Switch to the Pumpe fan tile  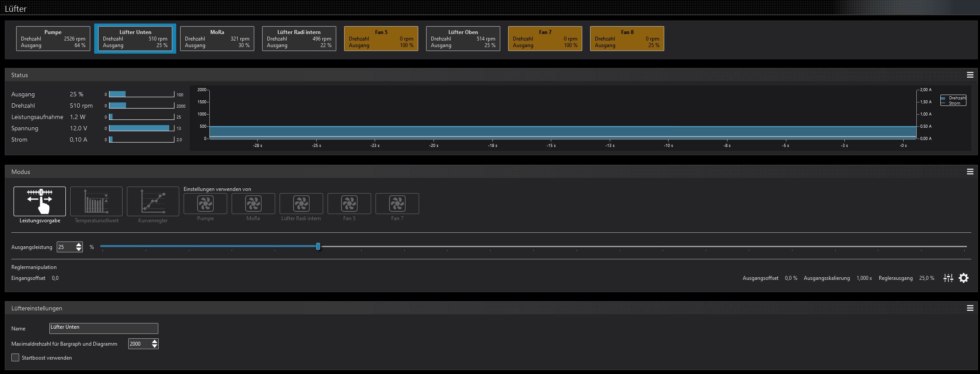tap(53, 39)
